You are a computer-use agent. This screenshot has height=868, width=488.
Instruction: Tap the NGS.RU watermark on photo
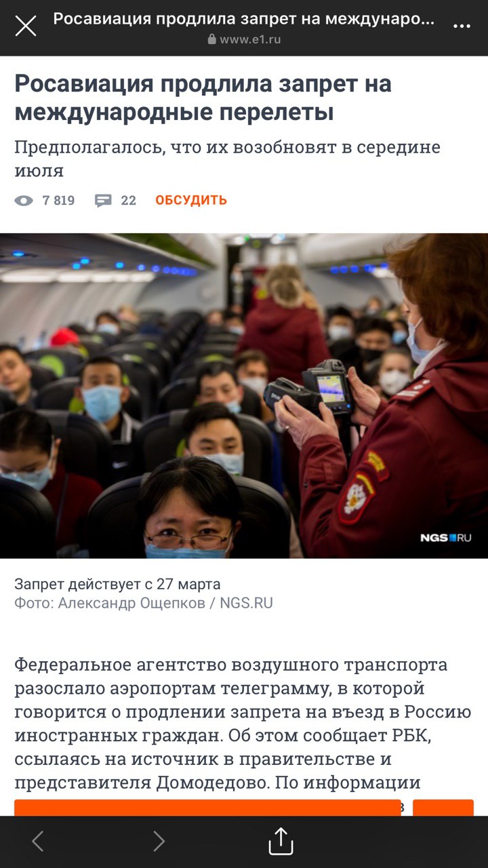pos(445,538)
